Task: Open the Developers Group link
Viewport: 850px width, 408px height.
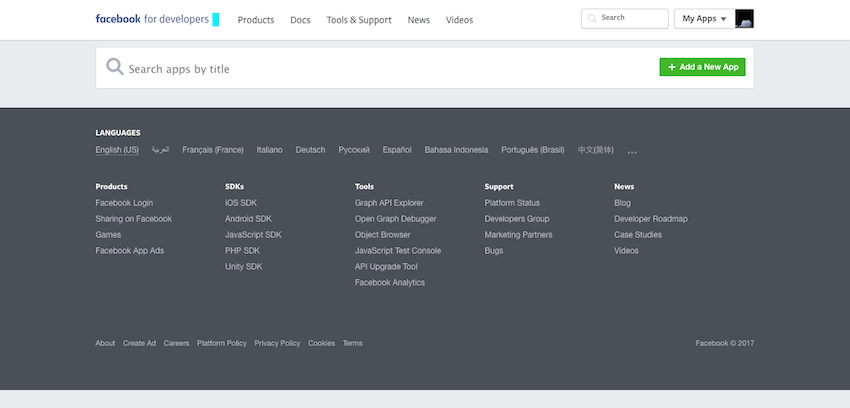Action: [517, 219]
